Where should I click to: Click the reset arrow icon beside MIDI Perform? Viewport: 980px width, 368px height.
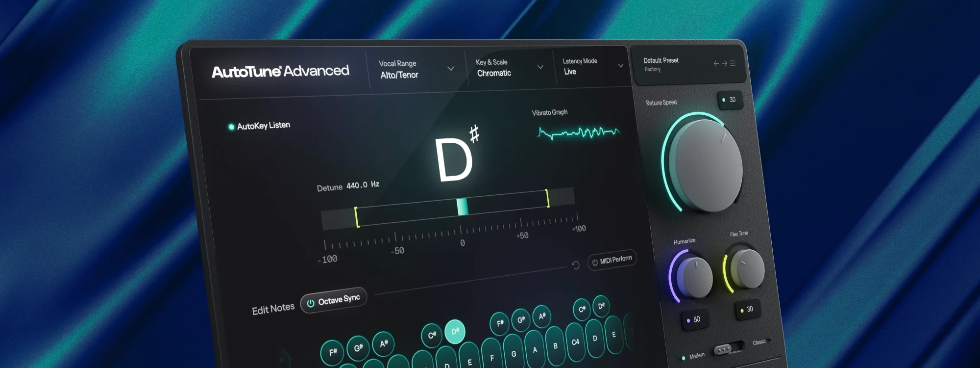click(x=576, y=265)
